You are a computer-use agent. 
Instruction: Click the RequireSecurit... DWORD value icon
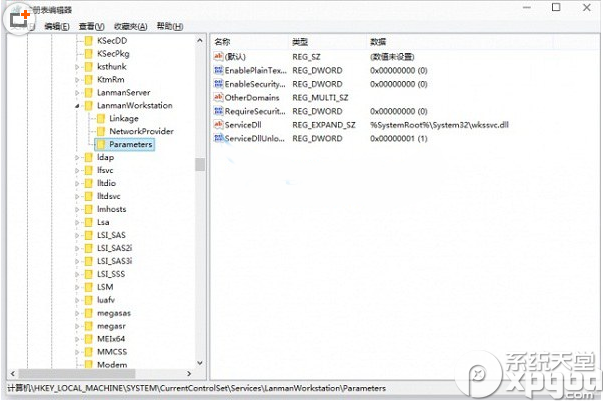(218, 111)
